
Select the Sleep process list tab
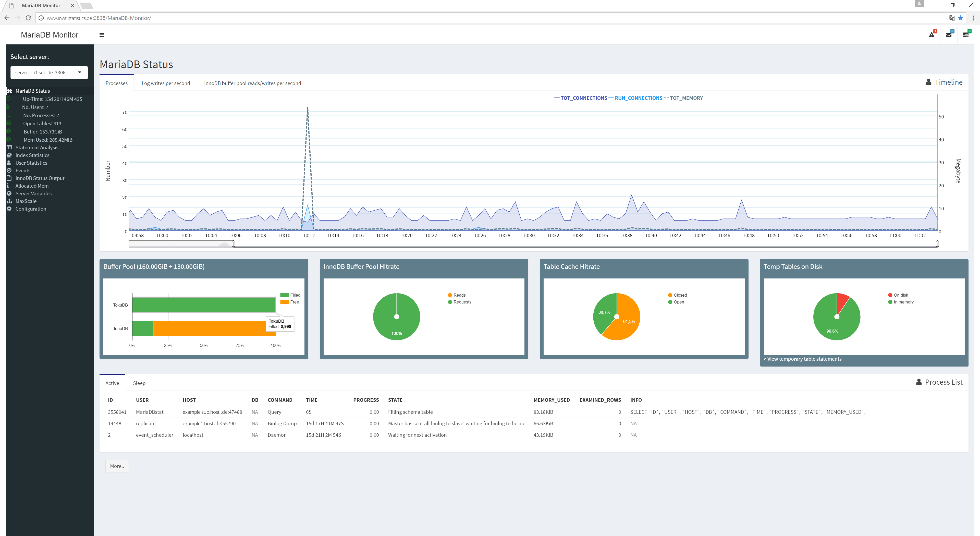(x=139, y=383)
